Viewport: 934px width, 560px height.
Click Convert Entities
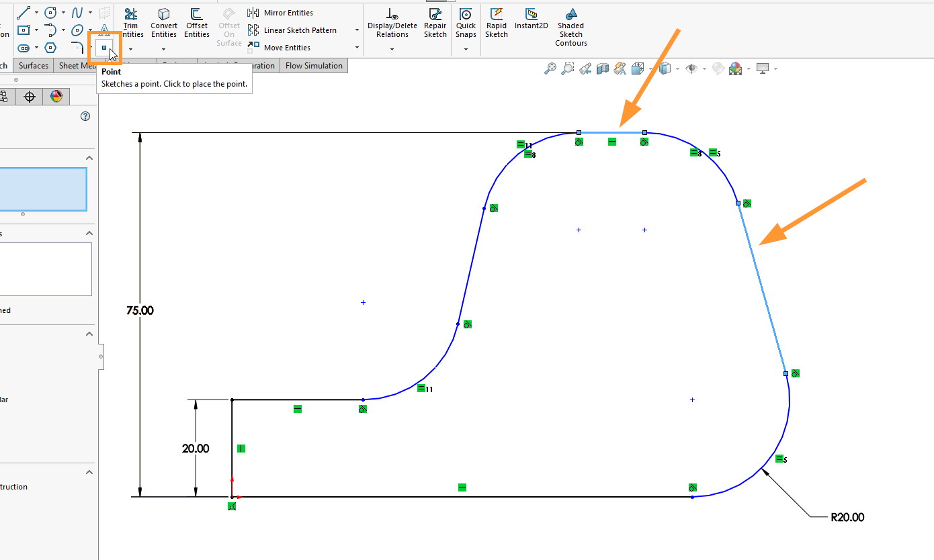click(164, 24)
